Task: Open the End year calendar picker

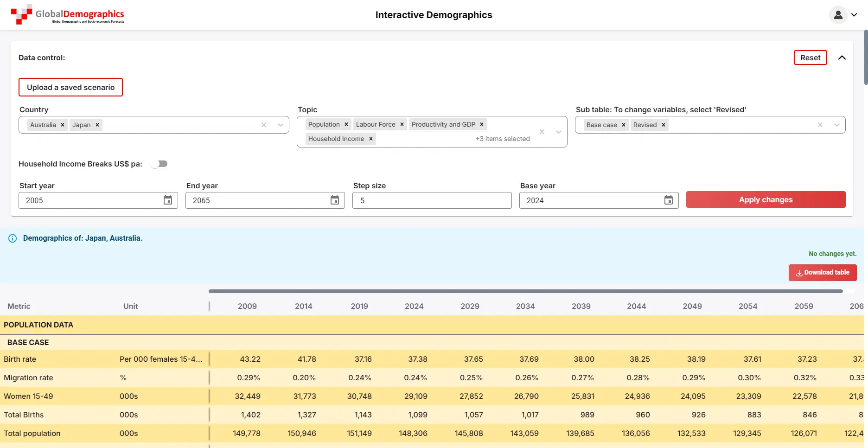Action: [x=335, y=200]
